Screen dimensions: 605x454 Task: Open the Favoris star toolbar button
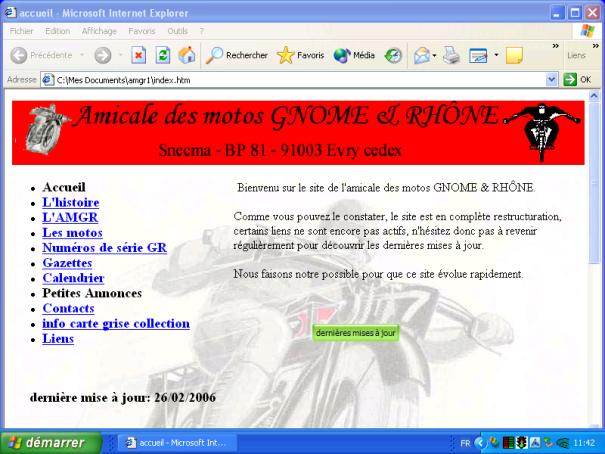point(300,56)
